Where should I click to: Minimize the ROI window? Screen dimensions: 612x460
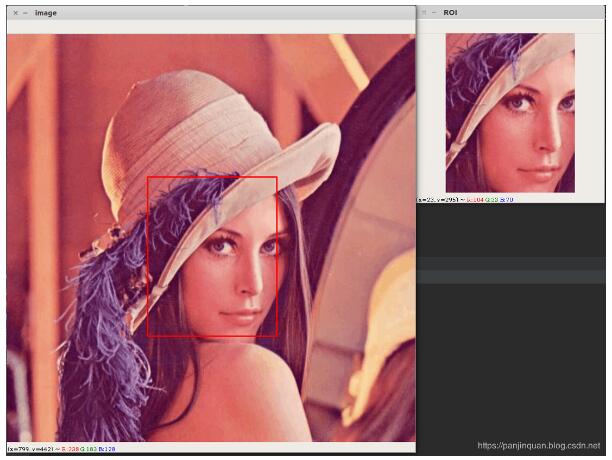pos(434,12)
